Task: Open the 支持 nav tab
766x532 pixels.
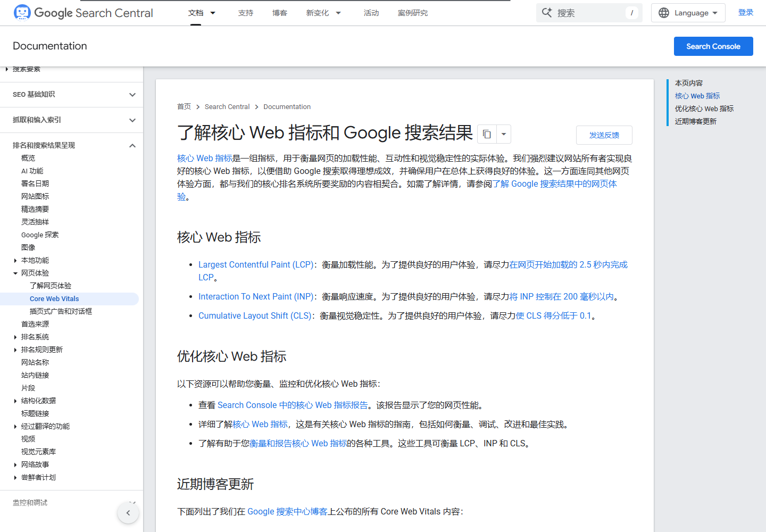Action: (x=246, y=13)
